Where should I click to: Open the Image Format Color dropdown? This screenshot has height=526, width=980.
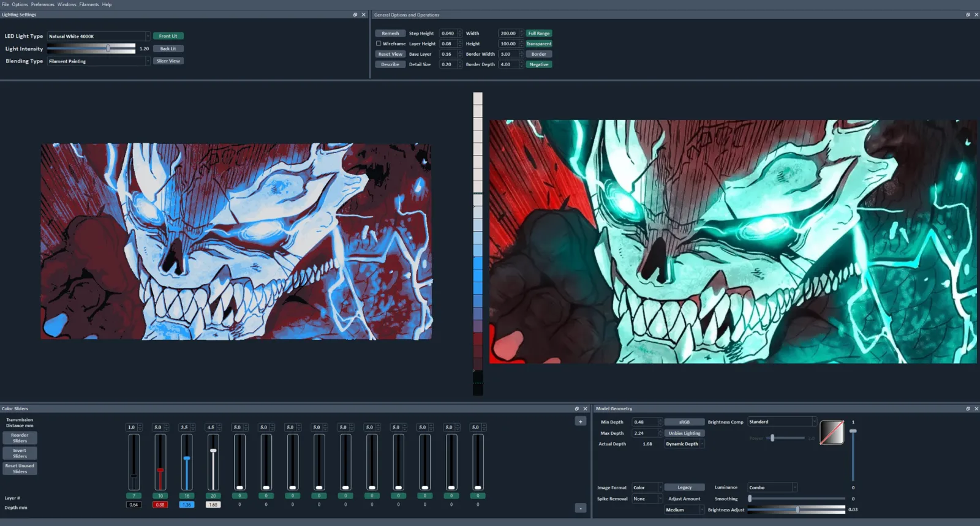coord(647,487)
